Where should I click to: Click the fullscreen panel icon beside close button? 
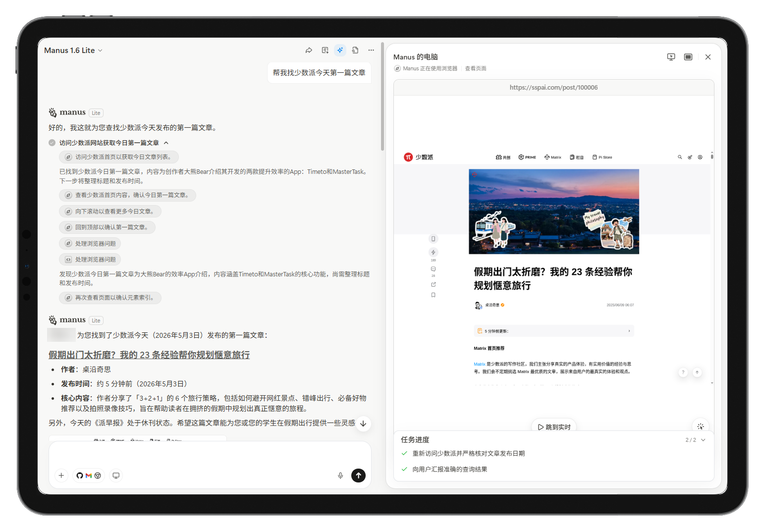point(688,57)
